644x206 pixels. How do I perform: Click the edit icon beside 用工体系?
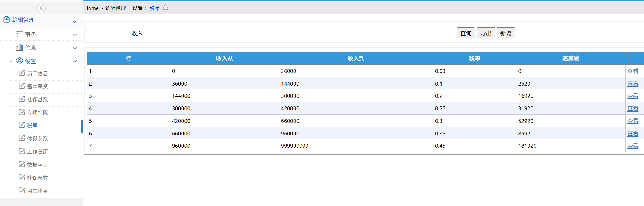[x=22, y=190]
